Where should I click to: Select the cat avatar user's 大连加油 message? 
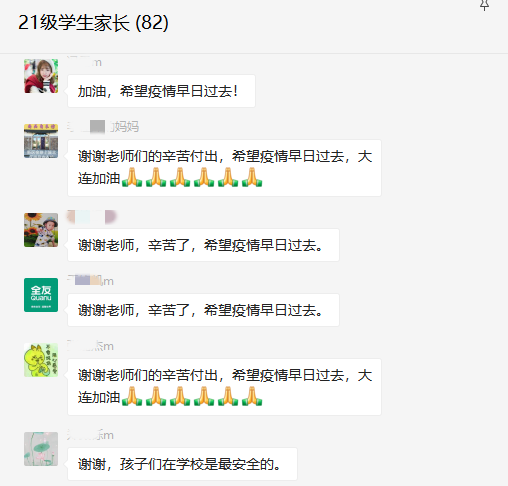coord(224,387)
